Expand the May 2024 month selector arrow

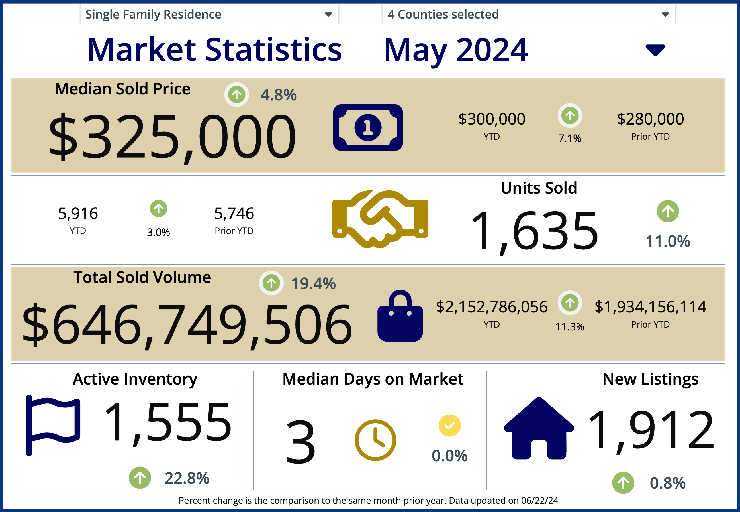pyautogui.click(x=655, y=50)
